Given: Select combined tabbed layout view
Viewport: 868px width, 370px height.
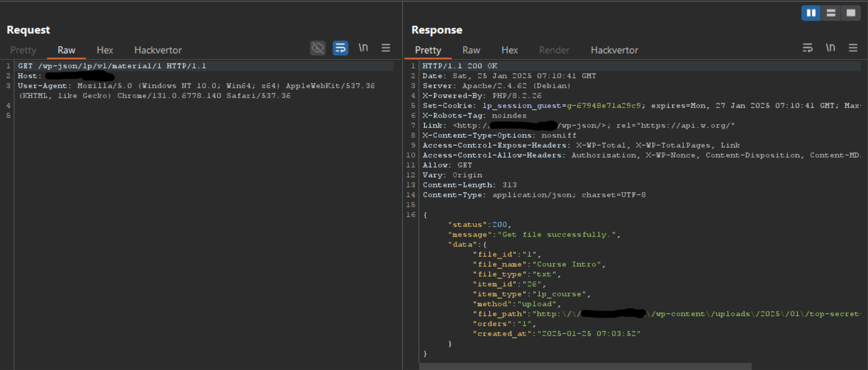Looking at the screenshot, I should 851,13.
